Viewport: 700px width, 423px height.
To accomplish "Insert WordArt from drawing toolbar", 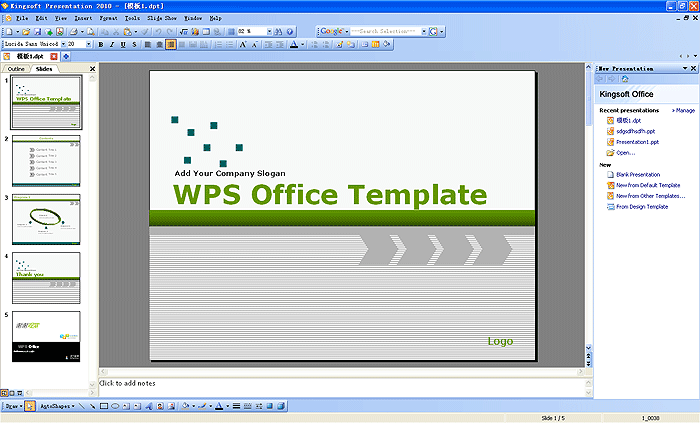I will pyautogui.click(x=149, y=406).
